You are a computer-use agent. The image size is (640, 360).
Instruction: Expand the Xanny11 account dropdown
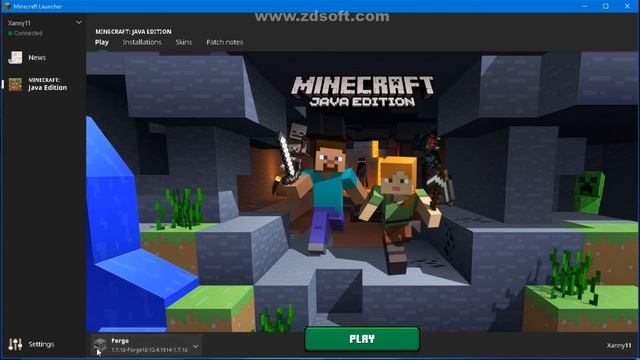tap(79, 22)
